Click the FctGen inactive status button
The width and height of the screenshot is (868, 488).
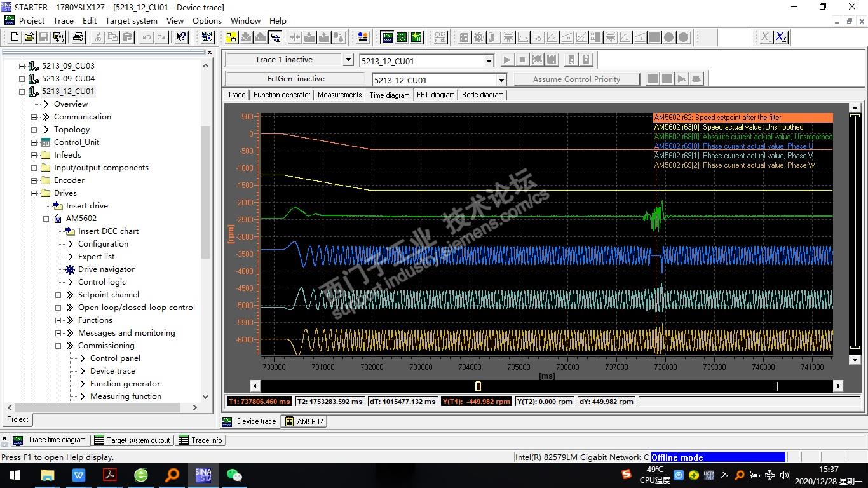295,79
